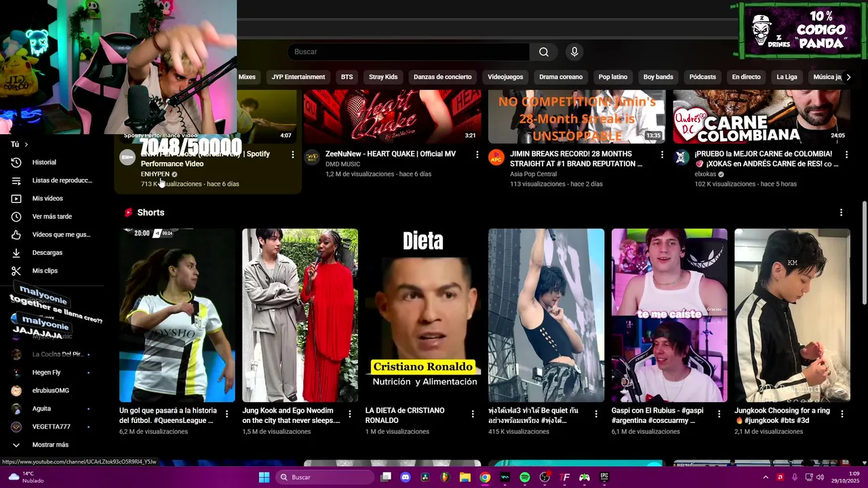The height and width of the screenshot is (488, 868).
Task: Open File Explorer from taskbar
Action: 465,478
